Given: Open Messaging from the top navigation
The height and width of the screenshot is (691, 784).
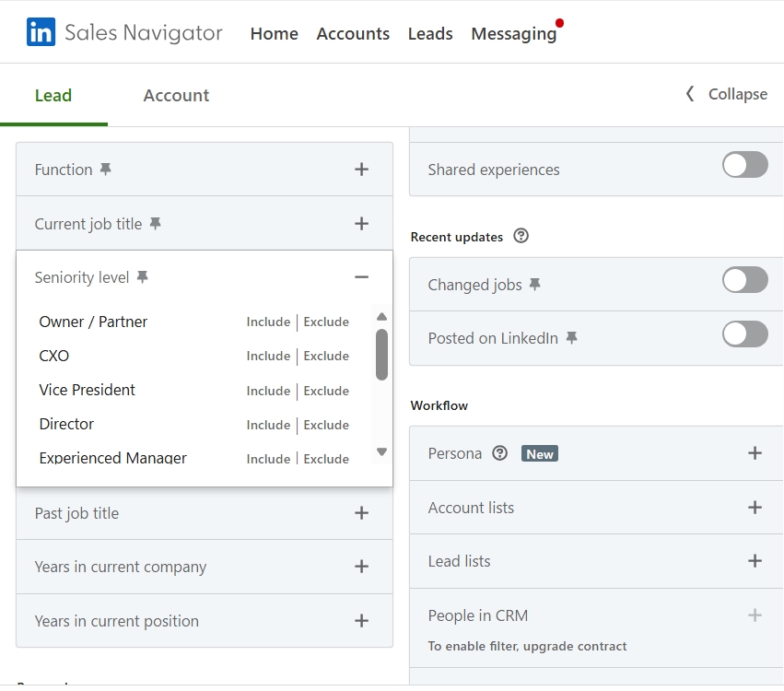Looking at the screenshot, I should pos(513,34).
